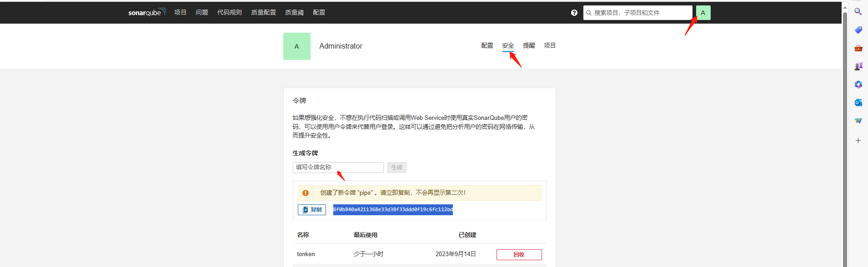
Task: Open 代码规则 in the top navigation
Action: pyautogui.click(x=229, y=12)
